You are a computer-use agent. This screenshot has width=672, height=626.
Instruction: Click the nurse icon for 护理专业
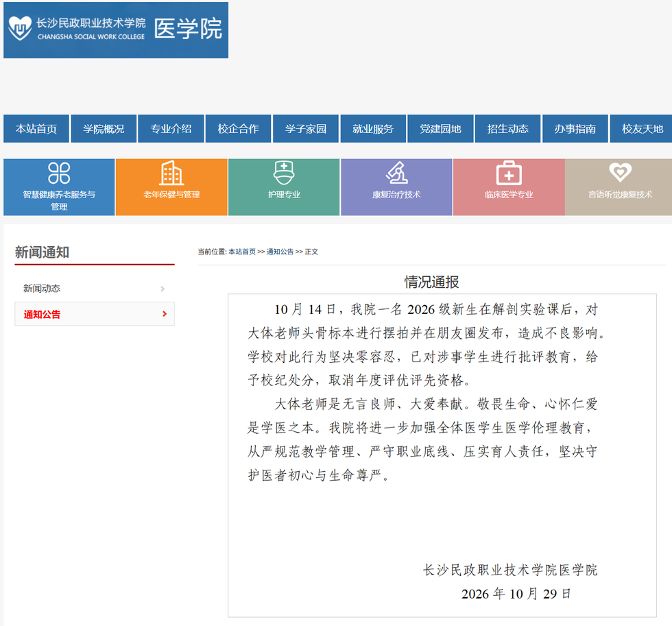(x=284, y=173)
